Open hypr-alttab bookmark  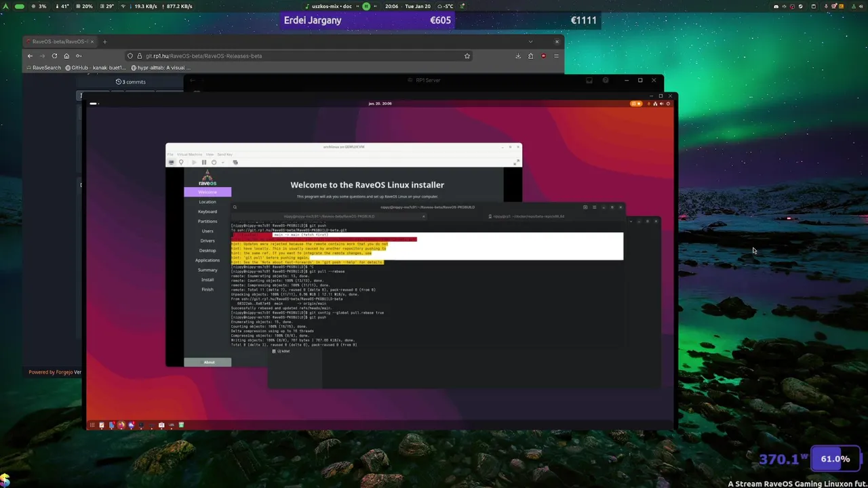point(161,68)
